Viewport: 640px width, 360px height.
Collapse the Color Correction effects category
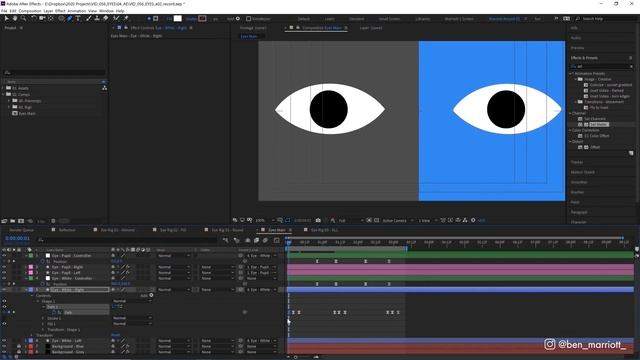(x=571, y=130)
